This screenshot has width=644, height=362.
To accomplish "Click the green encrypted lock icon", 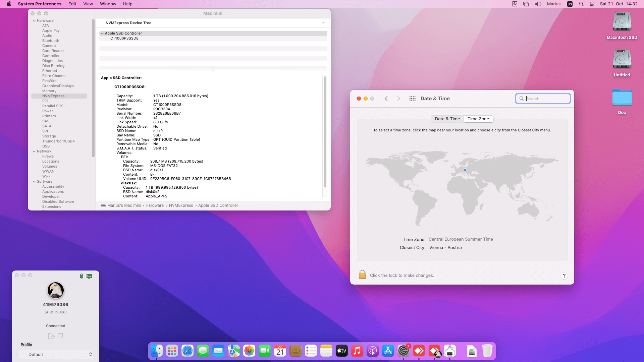I will point(81,276).
